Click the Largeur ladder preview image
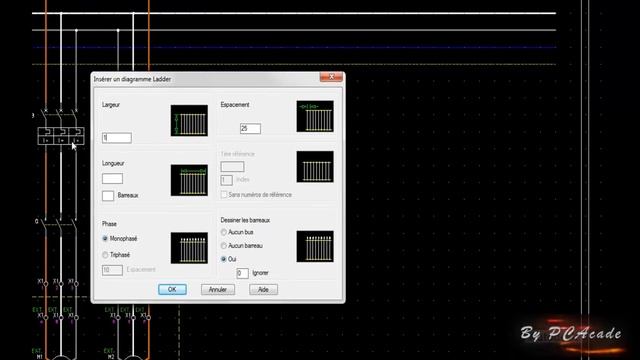 (189, 120)
